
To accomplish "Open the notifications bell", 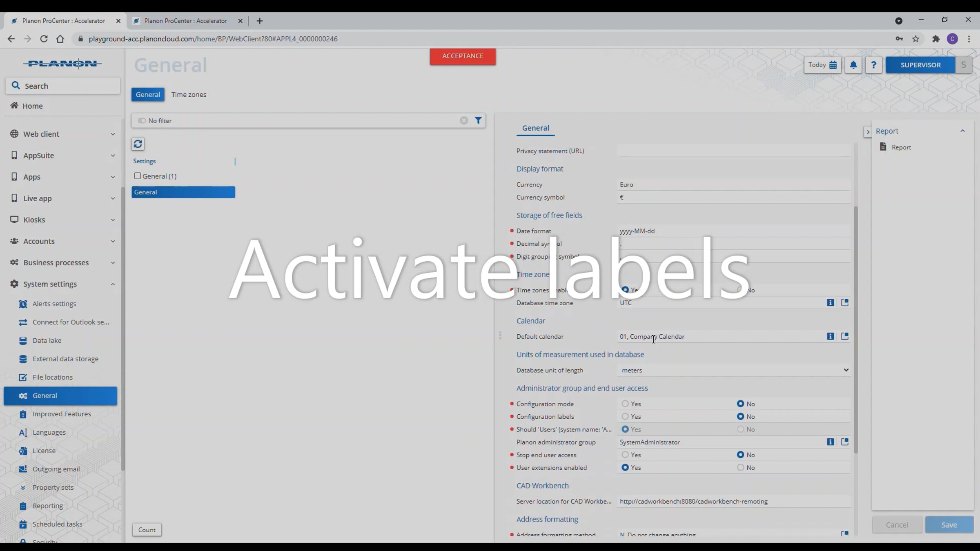I will [x=853, y=65].
